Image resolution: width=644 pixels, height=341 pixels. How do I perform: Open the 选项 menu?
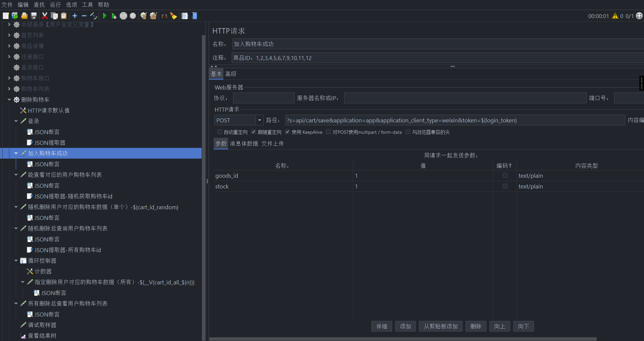coord(71,5)
